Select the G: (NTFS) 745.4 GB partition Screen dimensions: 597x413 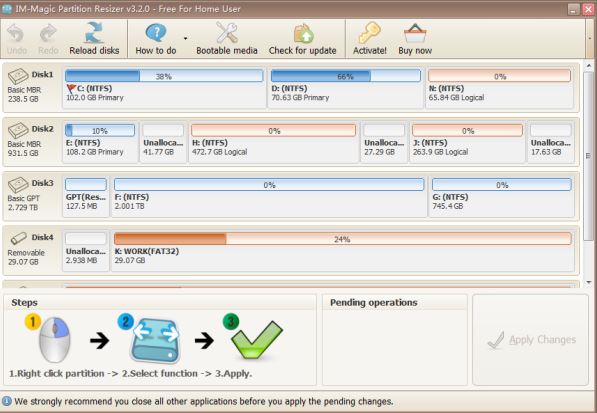(x=501, y=196)
